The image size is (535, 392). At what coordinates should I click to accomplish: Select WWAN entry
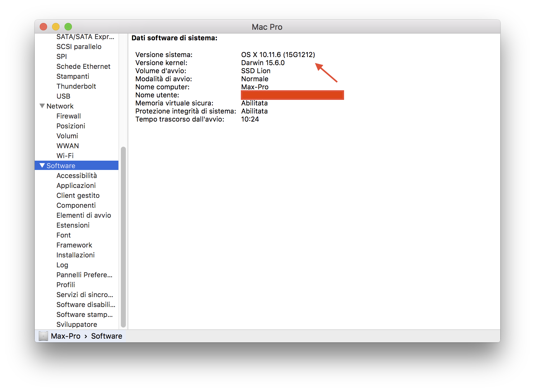click(x=68, y=146)
